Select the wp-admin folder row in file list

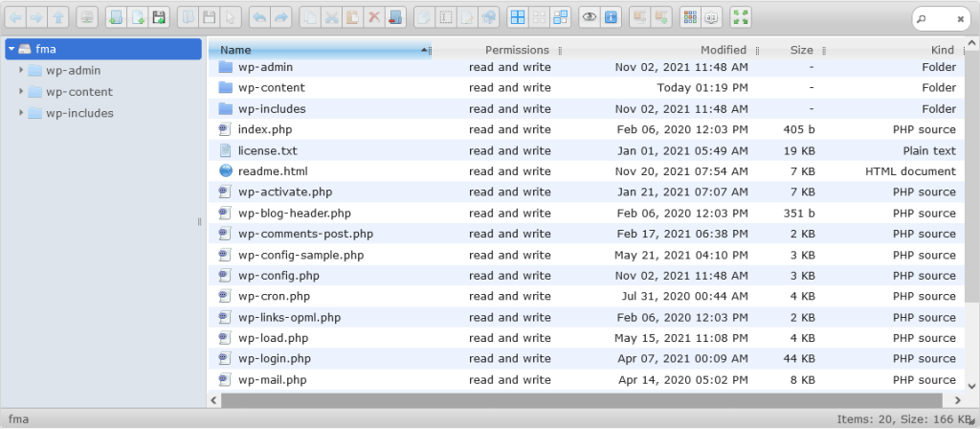coord(587,67)
